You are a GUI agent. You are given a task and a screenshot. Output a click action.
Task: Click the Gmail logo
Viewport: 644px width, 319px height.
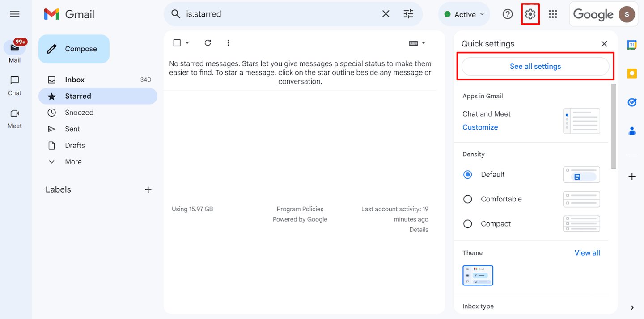69,14
